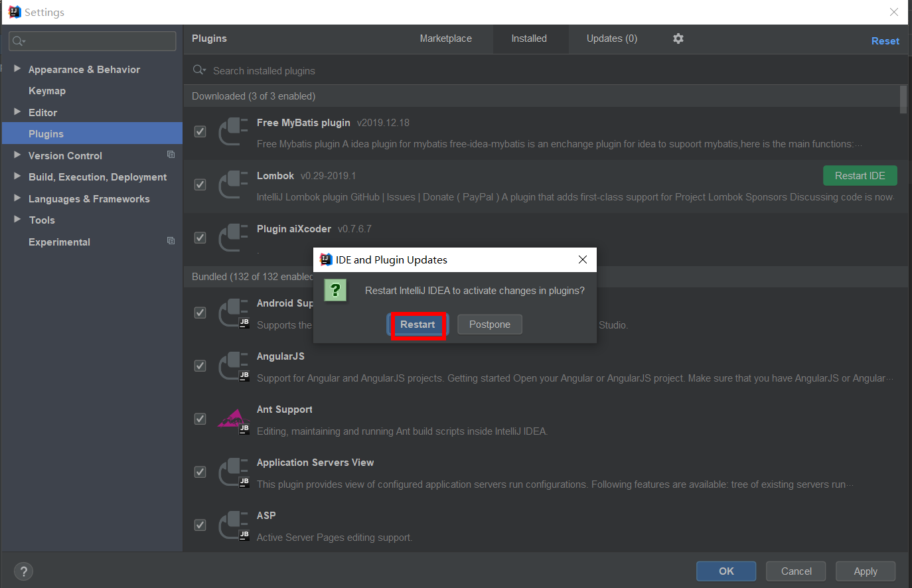The height and width of the screenshot is (588, 912).
Task: Expand the Editor tree arrow
Action: tap(17, 111)
